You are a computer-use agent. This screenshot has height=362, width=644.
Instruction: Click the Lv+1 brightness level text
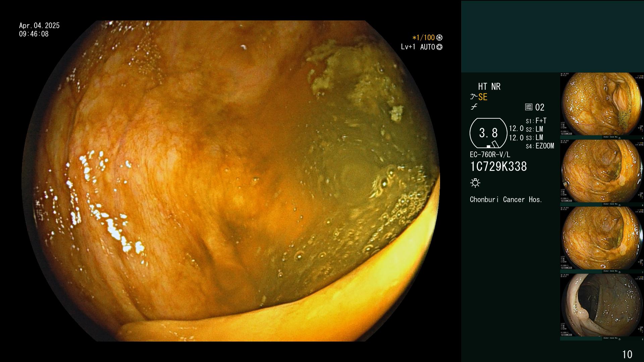pyautogui.click(x=408, y=47)
